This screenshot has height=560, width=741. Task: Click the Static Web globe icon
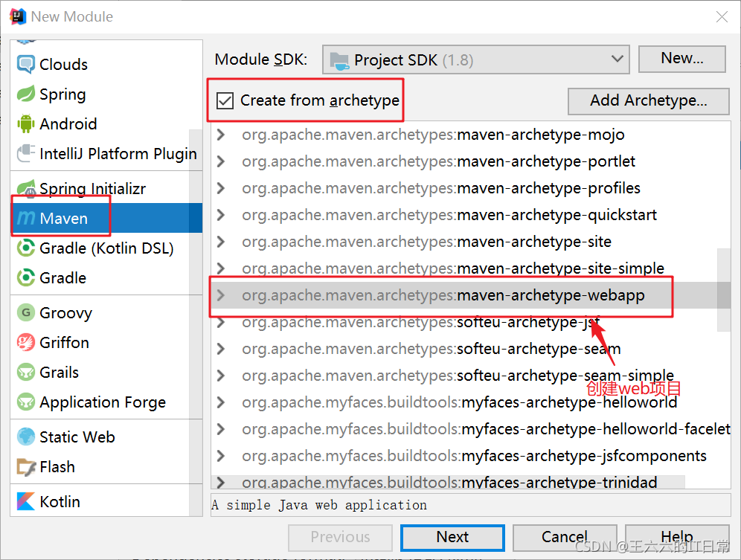point(25,437)
